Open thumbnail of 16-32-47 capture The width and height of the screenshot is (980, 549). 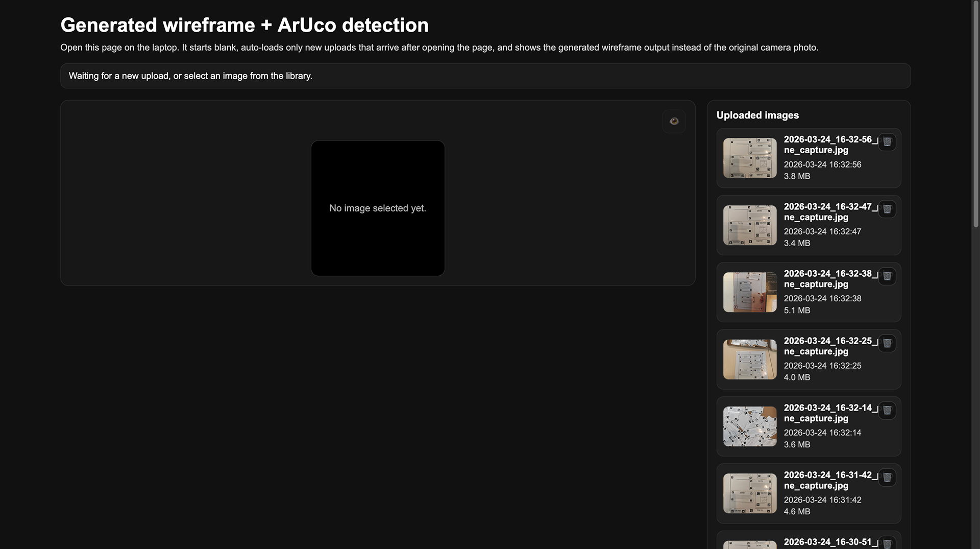750,225
